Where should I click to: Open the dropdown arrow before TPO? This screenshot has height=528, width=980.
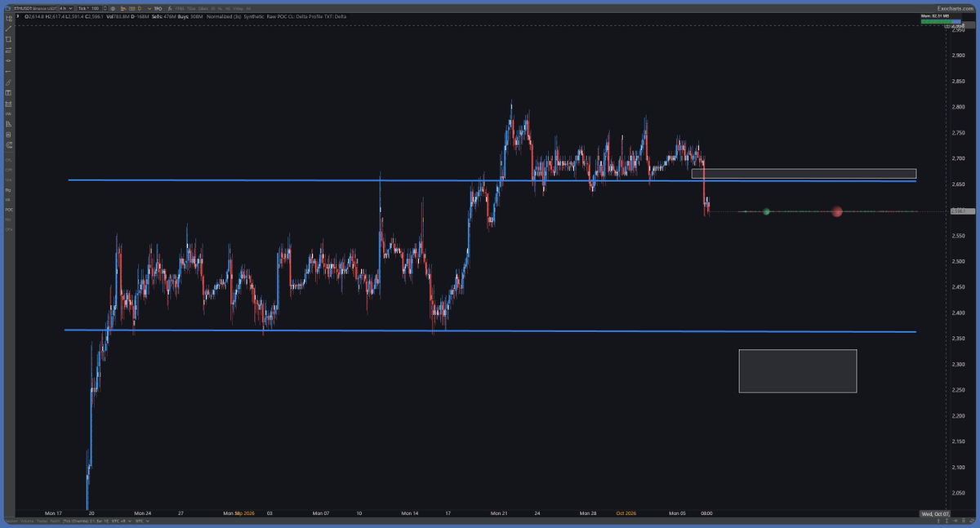pos(149,9)
